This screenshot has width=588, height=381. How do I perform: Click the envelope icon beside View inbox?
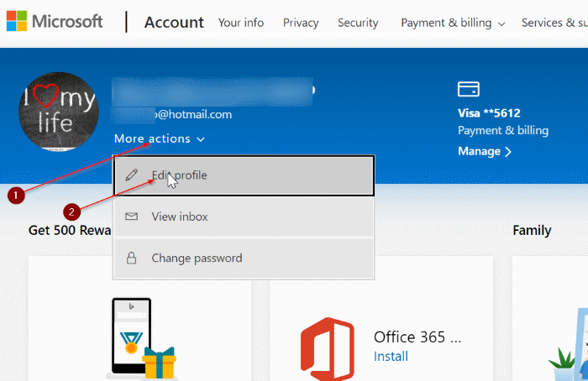click(x=131, y=217)
